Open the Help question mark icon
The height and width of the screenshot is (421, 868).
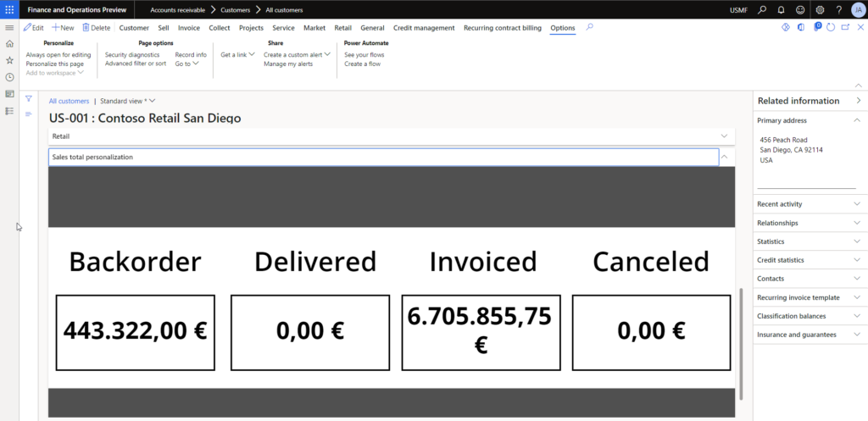tap(839, 10)
